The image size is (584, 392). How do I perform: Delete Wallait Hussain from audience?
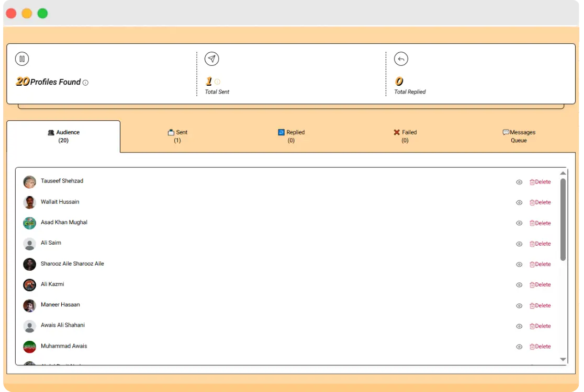(540, 202)
